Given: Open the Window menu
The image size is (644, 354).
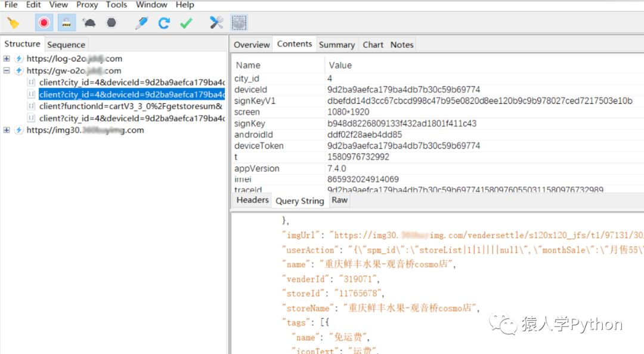Looking at the screenshot, I should tap(151, 5).
